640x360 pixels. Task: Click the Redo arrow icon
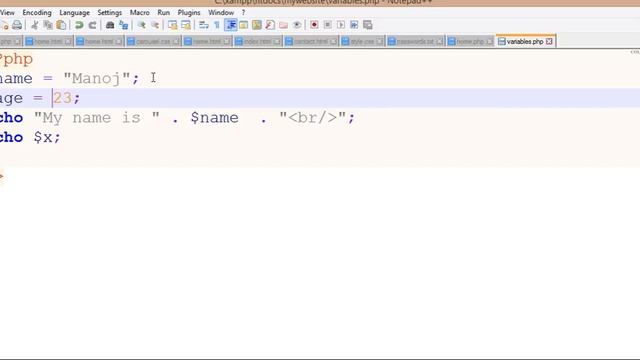point(93,25)
